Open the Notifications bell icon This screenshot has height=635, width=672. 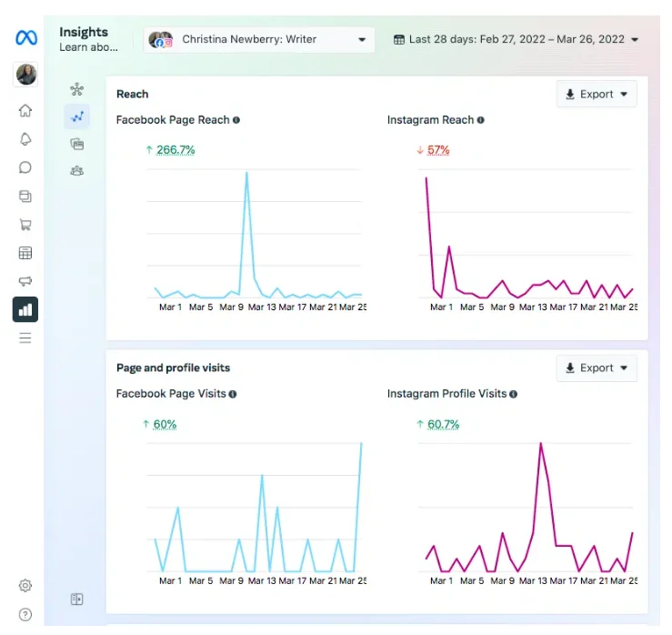[25, 139]
